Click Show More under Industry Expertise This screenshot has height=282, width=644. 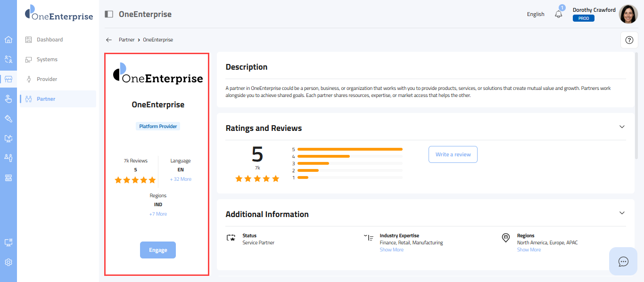[391, 250]
